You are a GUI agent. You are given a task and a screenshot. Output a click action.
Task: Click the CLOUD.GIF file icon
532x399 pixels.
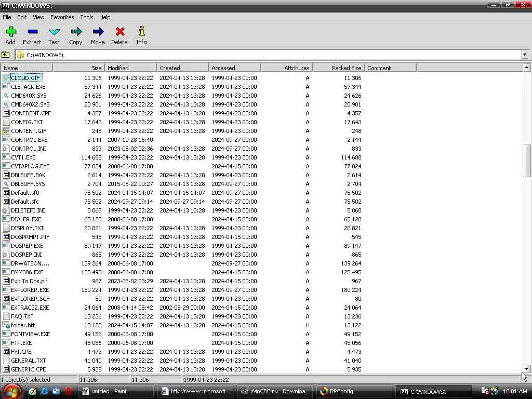coord(6,78)
